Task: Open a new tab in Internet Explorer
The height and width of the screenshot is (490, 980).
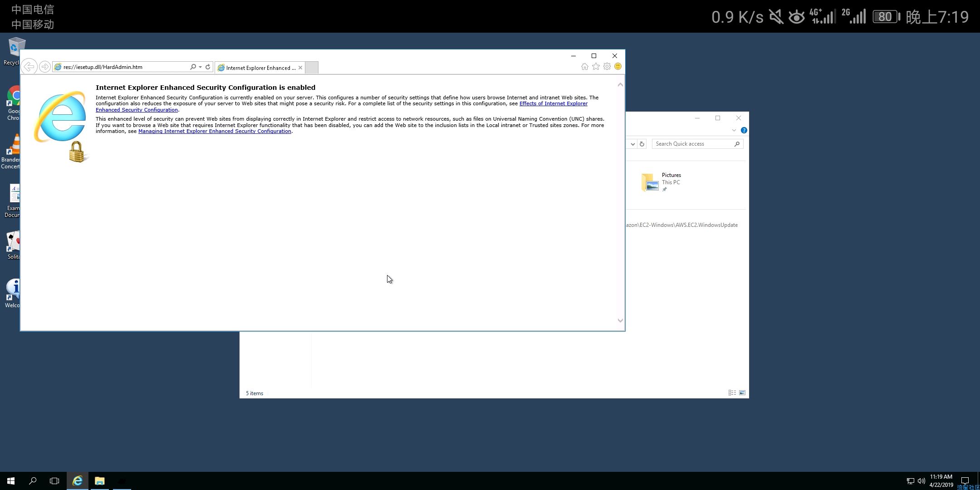Action: tap(311, 68)
